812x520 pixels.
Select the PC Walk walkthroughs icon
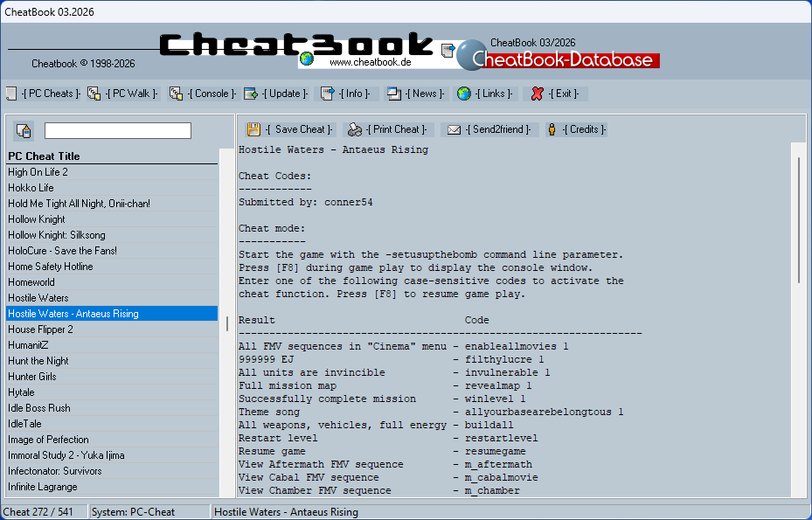[93, 94]
